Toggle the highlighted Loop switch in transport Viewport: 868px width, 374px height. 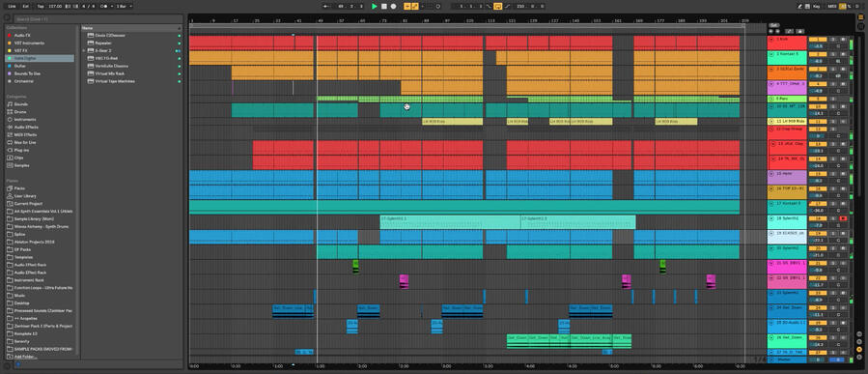[497, 6]
